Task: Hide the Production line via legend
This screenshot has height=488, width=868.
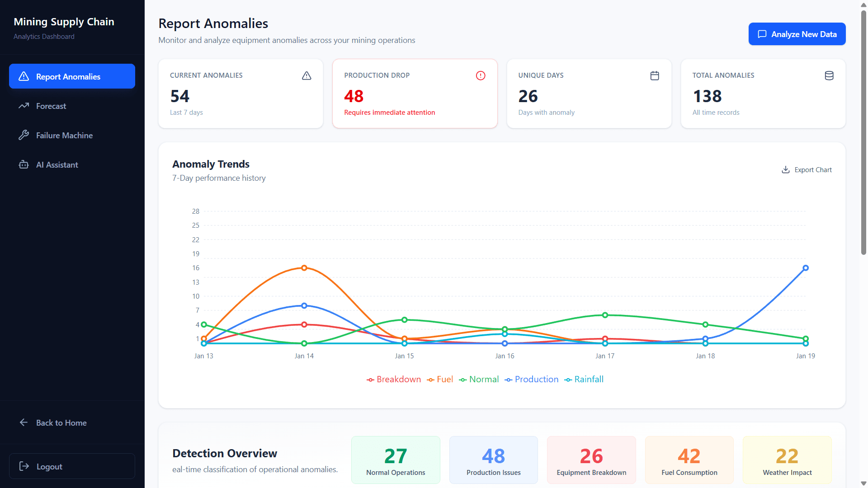Action: pos(532,379)
